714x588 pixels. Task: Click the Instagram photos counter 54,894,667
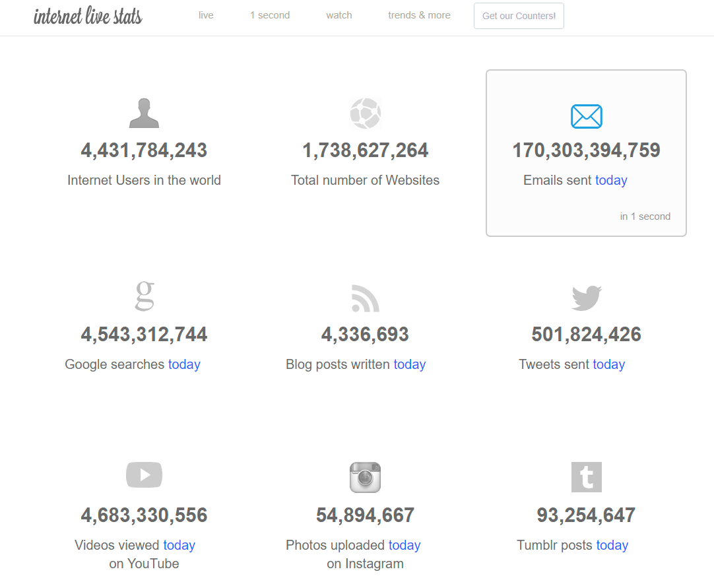365,515
